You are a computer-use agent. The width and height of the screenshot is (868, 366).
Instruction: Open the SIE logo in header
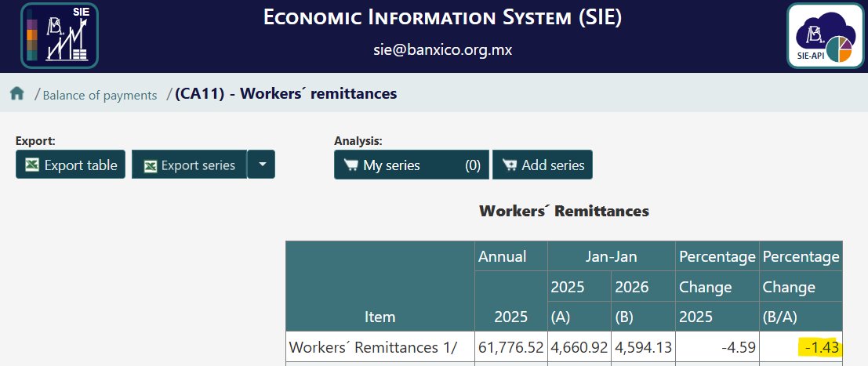coord(60,35)
